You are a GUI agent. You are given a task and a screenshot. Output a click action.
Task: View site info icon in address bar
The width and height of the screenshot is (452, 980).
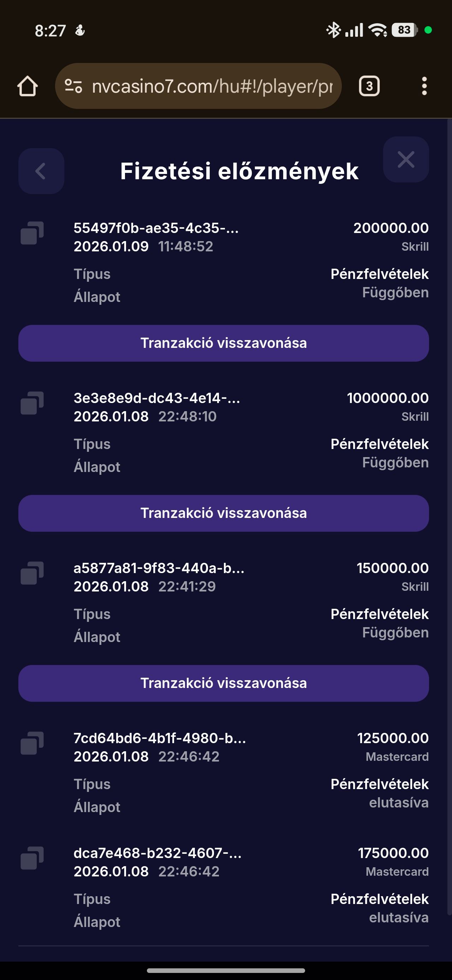click(x=73, y=86)
